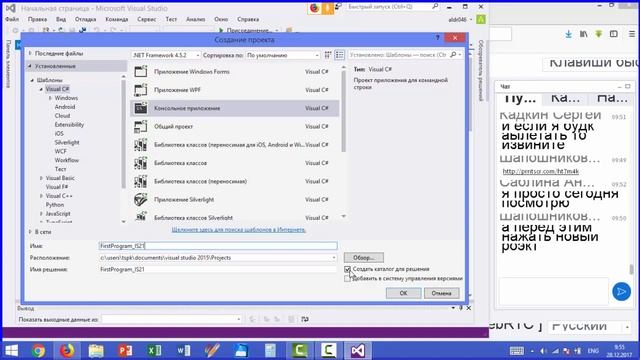Select Android under Visual C# templates
Image resolution: width=640 pixels, height=360 pixels.
65,107
